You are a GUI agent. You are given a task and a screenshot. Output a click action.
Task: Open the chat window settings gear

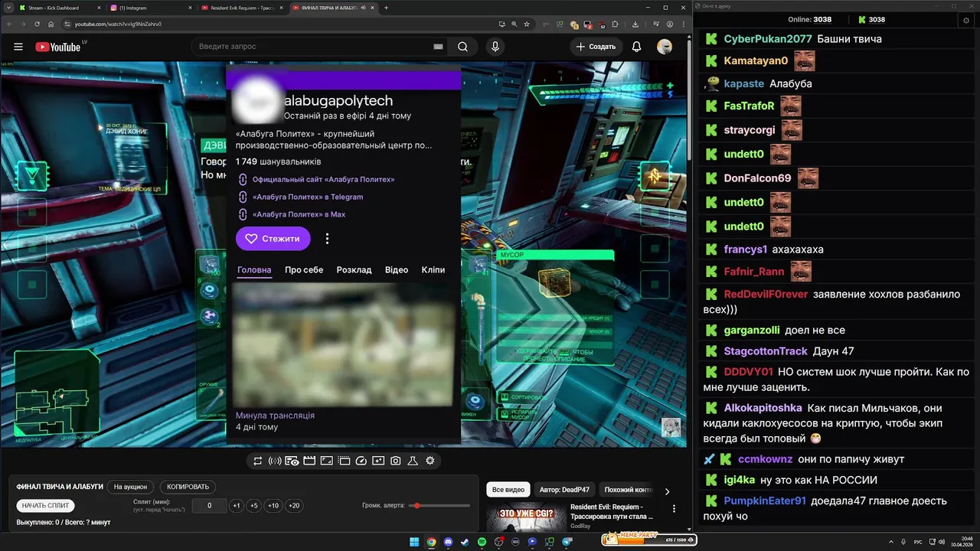pos(966,20)
